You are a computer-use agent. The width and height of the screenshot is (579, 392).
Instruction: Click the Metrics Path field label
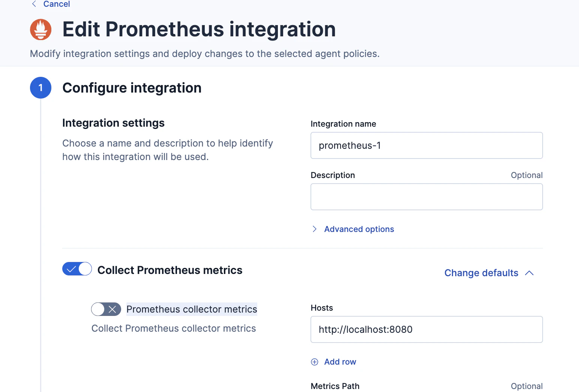pos(335,386)
